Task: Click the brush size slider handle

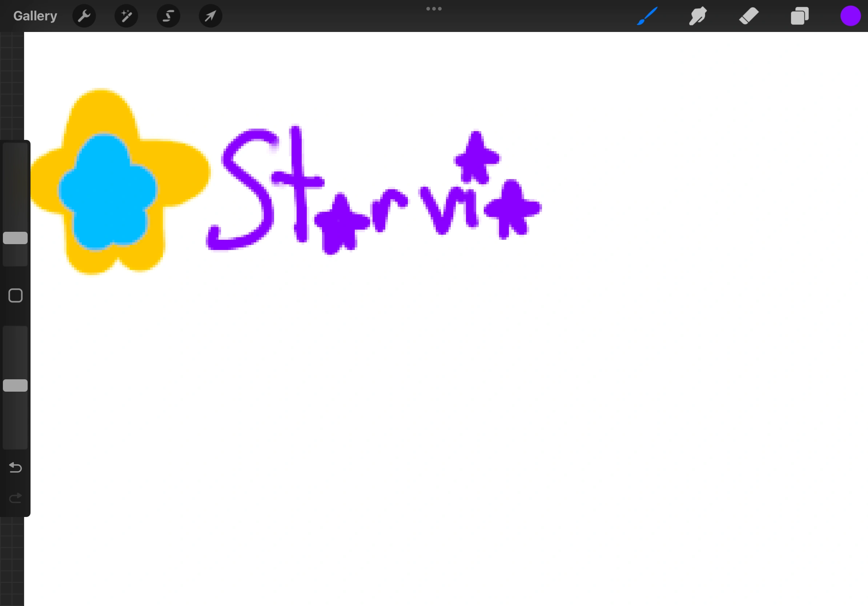Action: 16,238
